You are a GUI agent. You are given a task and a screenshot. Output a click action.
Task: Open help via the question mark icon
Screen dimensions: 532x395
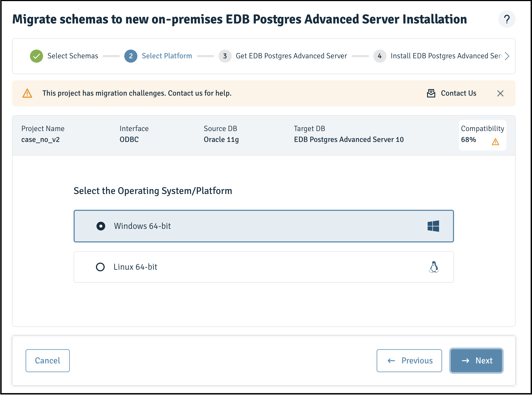tap(507, 19)
